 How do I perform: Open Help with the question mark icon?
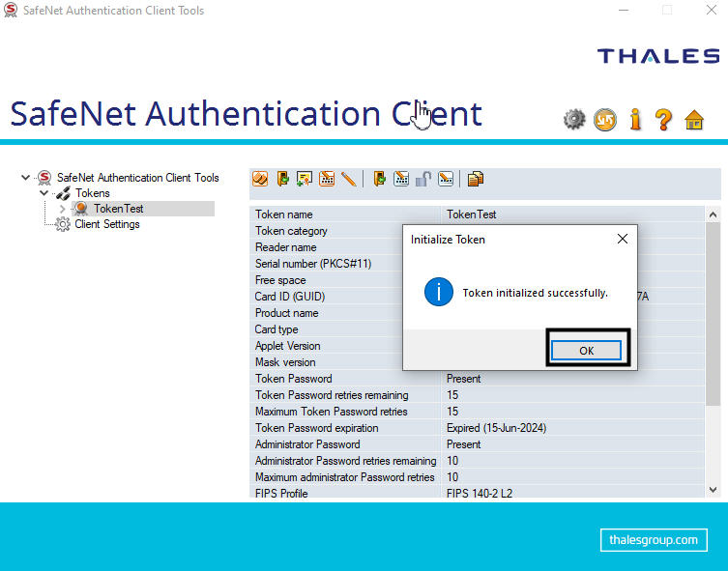[663, 120]
